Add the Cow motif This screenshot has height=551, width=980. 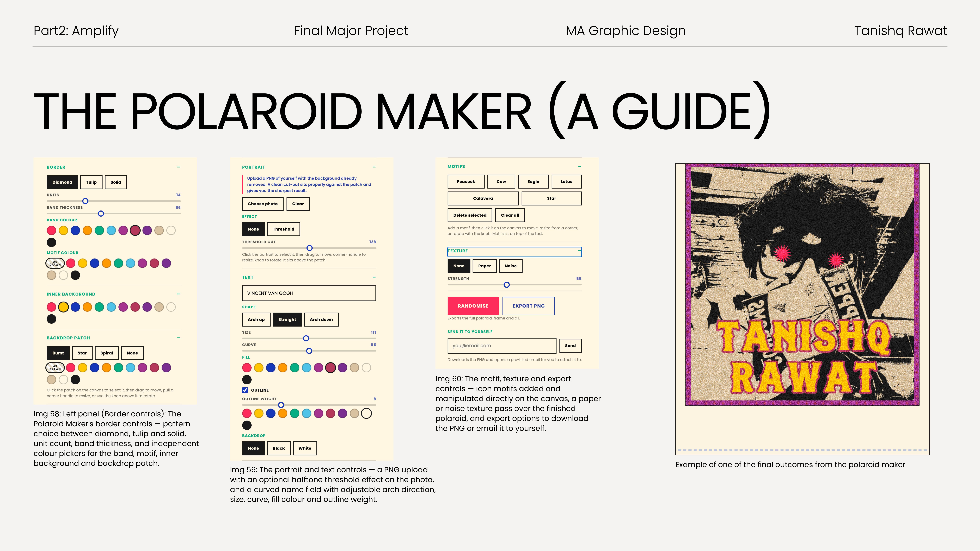pos(501,181)
